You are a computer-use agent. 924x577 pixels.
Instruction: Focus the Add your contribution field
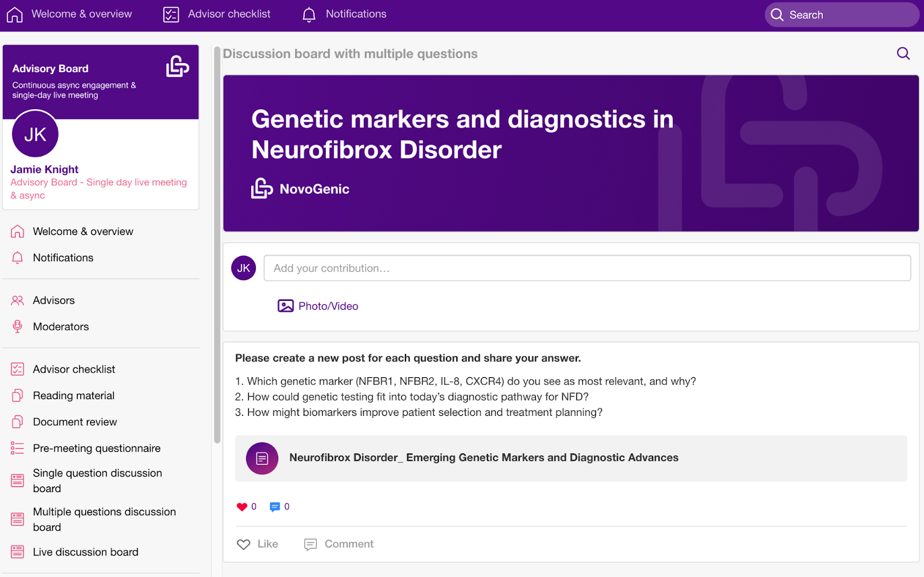point(587,268)
